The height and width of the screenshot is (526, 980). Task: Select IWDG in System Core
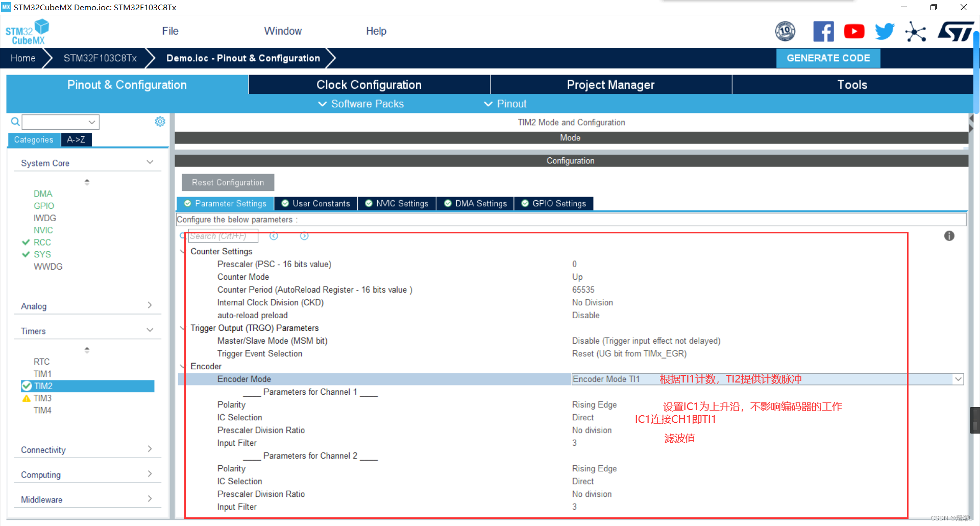tap(45, 218)
